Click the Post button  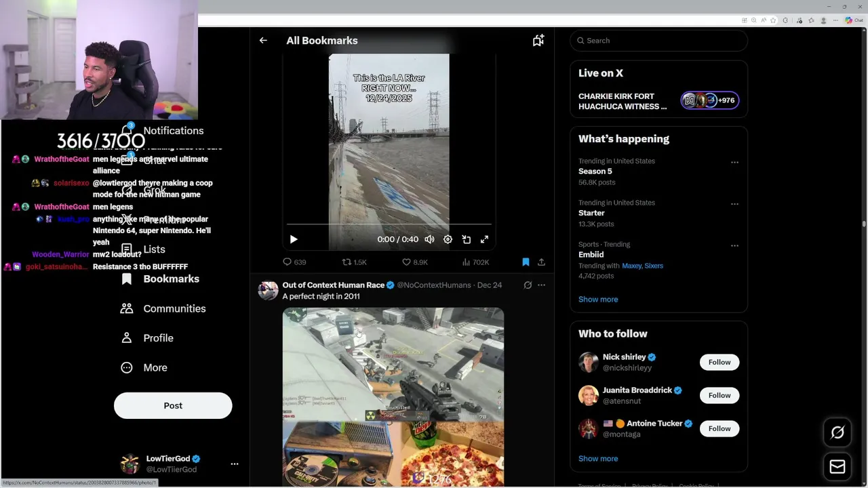[173, 405]
